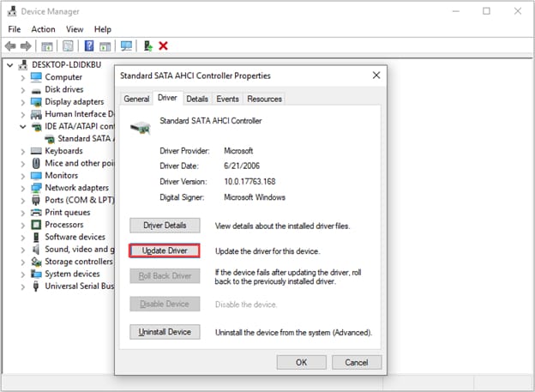Open the Events tab
The height and width of the screenshot is (392, 535).
(x=227, y=99)
